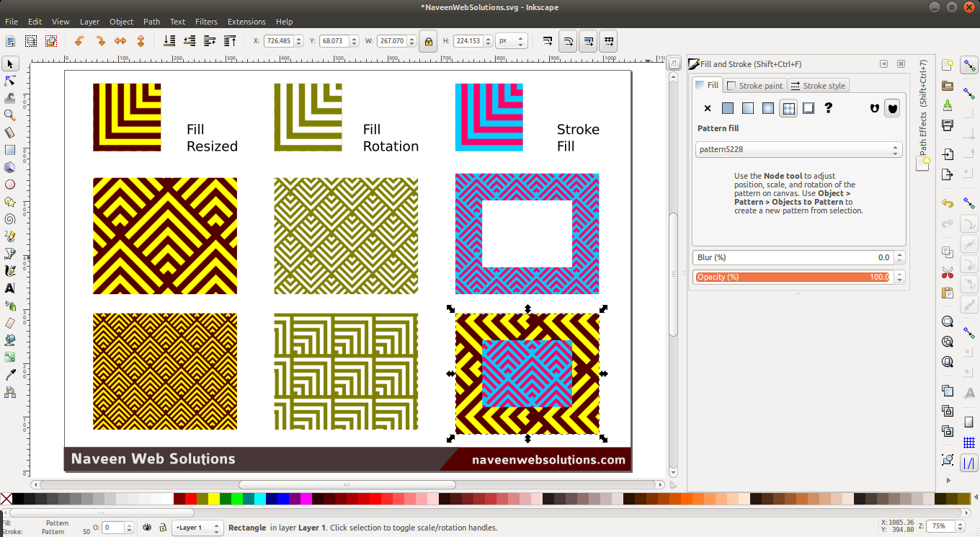Select the Zoom tool magnifier
980x537 pixels.
coord(10,115)
